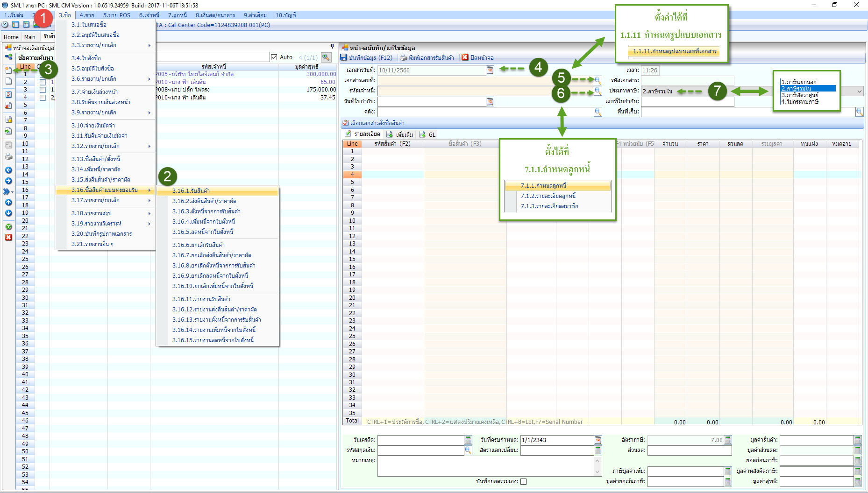Tick the checkbox in list row 2
The image size is (868, 493).
(43, 82)
